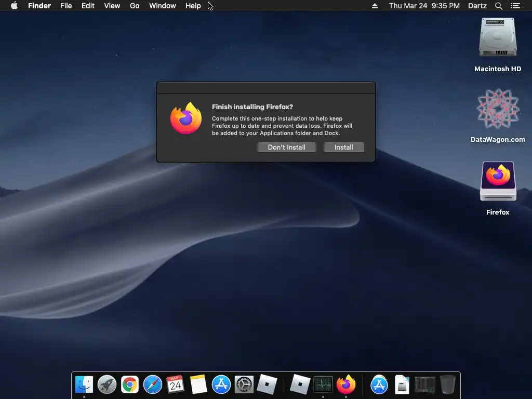This screenshot has width=532, height=399.
Task: Open the Go menu
Action: click(135, 6)
